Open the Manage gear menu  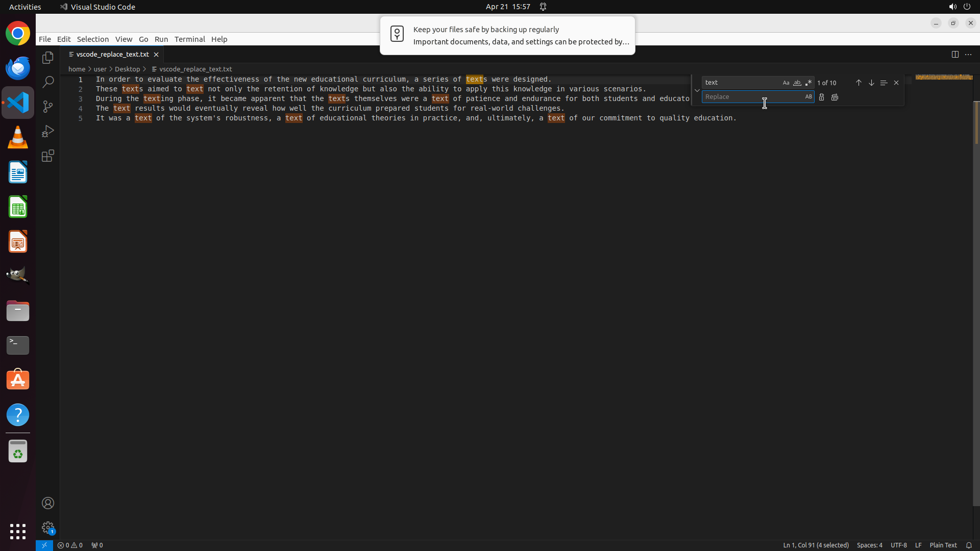coord(48,527)
